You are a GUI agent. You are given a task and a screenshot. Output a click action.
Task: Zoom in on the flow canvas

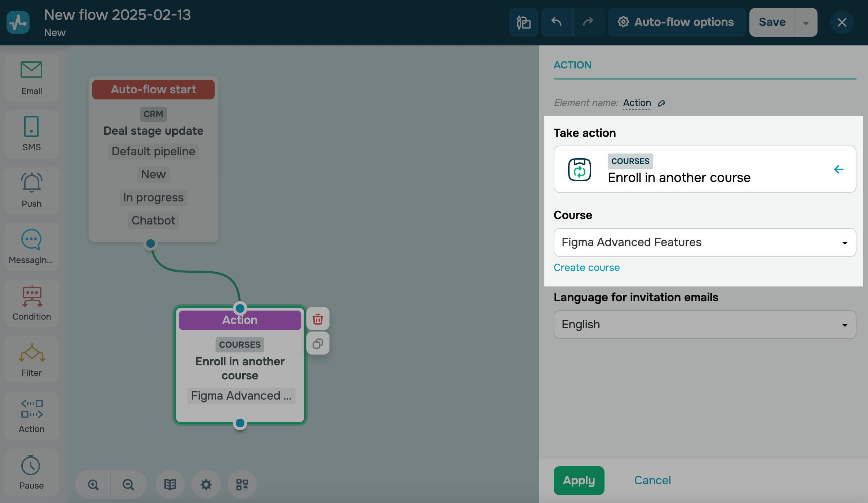pyautogui.click(x=93, y=485)
